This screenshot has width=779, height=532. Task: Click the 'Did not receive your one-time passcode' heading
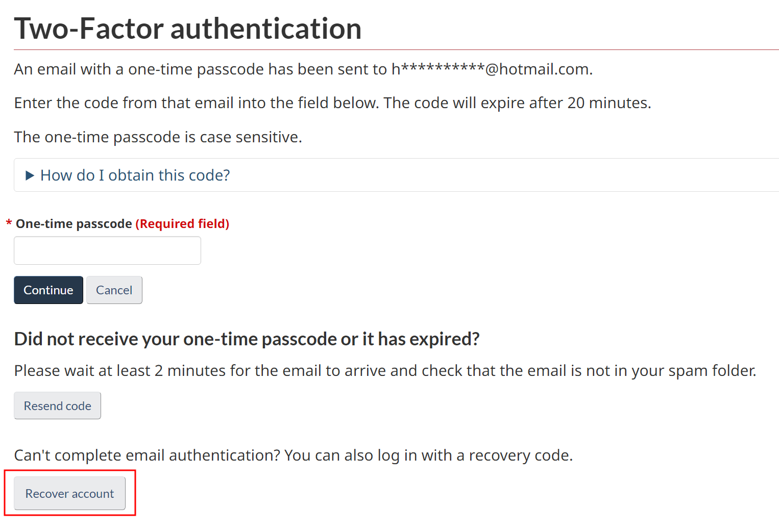pyautogui.click(x=247, y=339)
